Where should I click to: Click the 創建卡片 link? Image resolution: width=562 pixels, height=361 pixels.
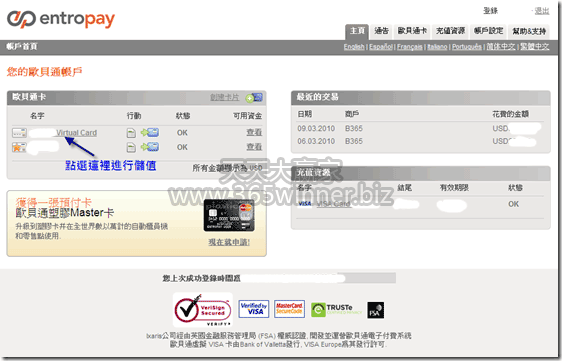(x=224, y=98)
